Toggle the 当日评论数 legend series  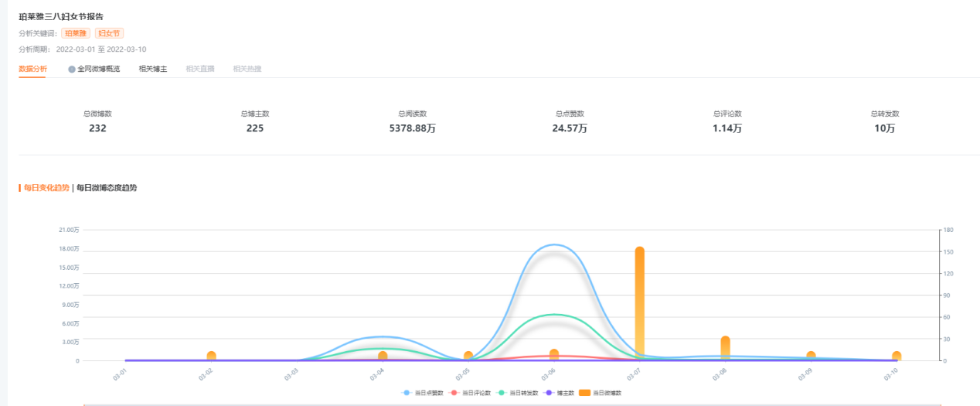(x=469, y=393)
